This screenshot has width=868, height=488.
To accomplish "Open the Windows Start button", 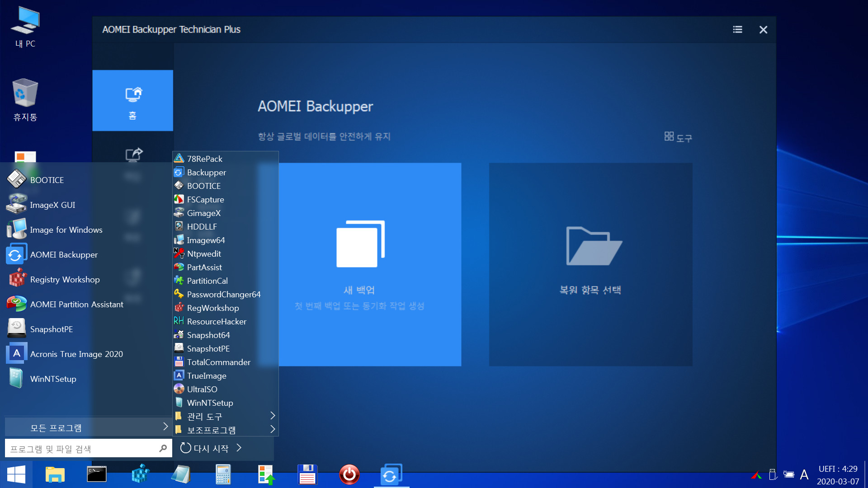I will coord(16,475).
